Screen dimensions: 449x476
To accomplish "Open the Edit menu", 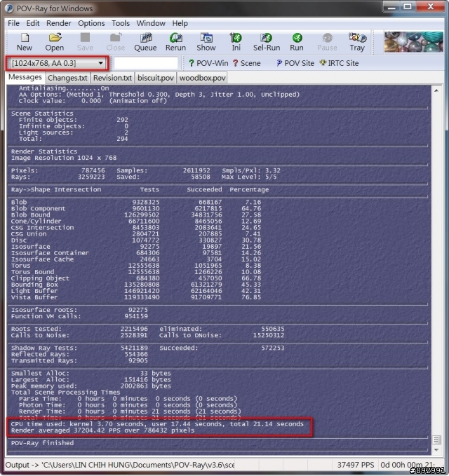I will point(33,23).
